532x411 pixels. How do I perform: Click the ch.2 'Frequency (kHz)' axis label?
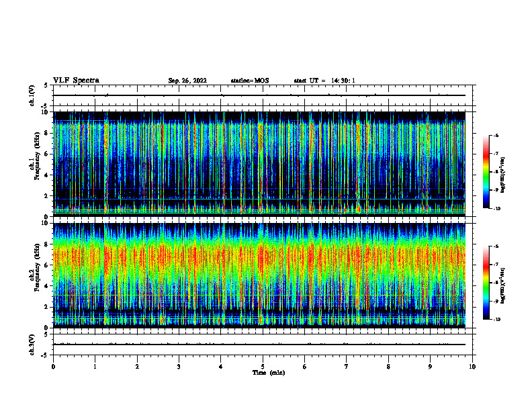pos(37,267)
